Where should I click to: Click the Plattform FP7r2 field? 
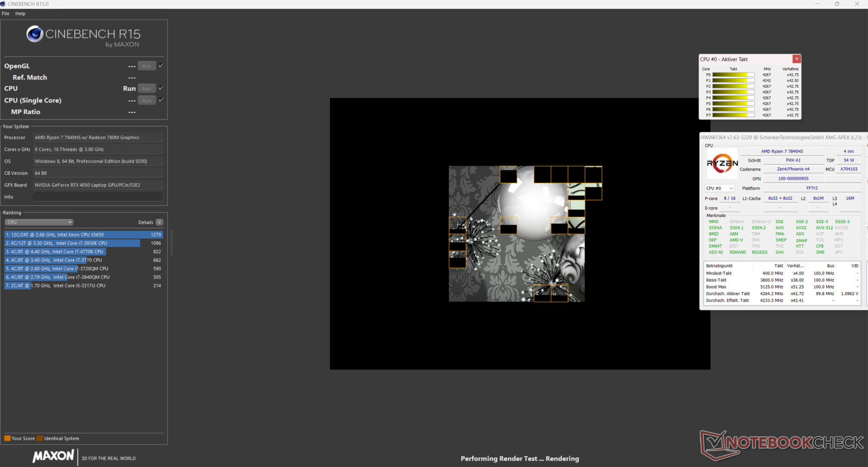(812, 188)
